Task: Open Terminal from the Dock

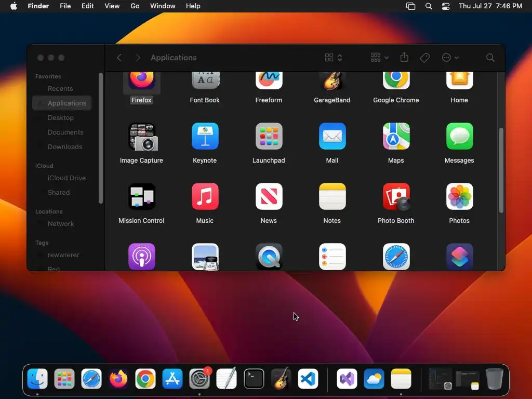Action: [x=254, y=379]
